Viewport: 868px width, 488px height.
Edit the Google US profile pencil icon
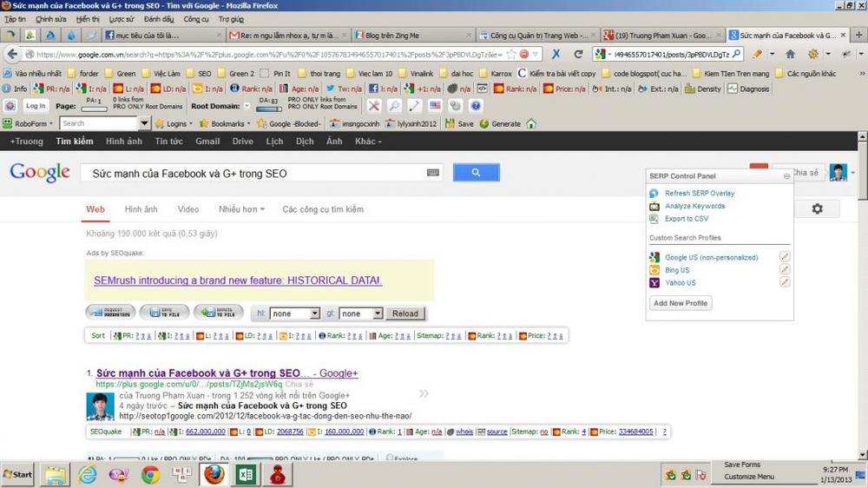(x=785, y=256)
